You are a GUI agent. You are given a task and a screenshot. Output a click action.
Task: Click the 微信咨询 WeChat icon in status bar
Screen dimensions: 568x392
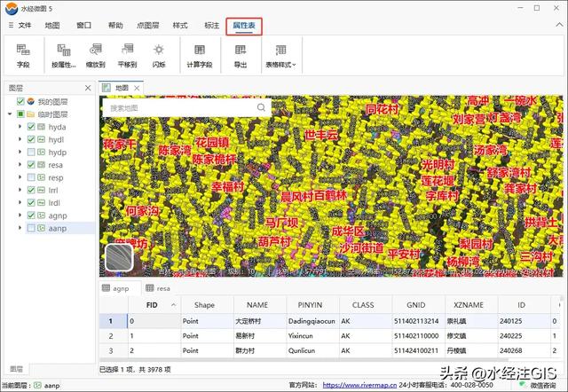click(x=522, y=384)
